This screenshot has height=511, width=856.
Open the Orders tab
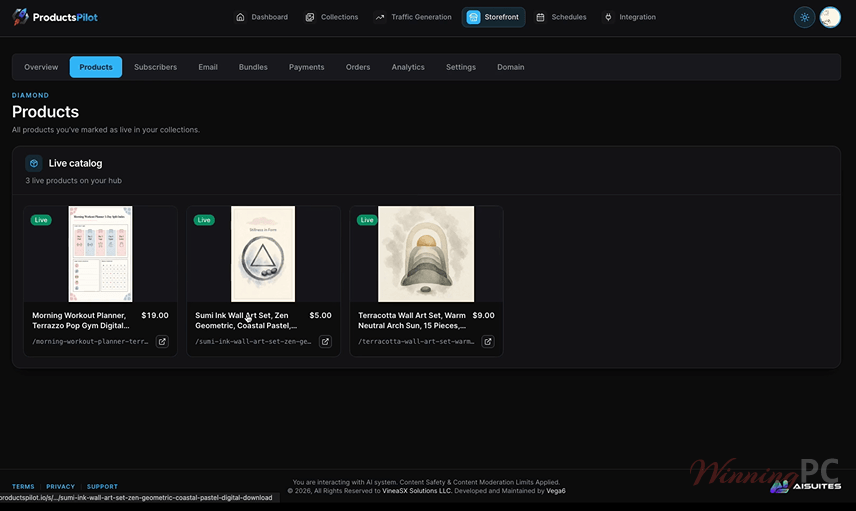click(358, 67)
